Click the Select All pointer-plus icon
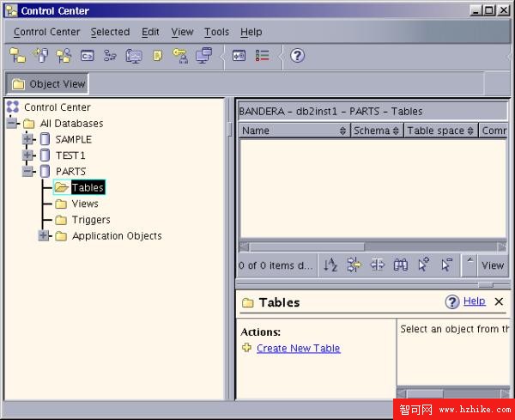The image size is (515, 420). (423, 265)
